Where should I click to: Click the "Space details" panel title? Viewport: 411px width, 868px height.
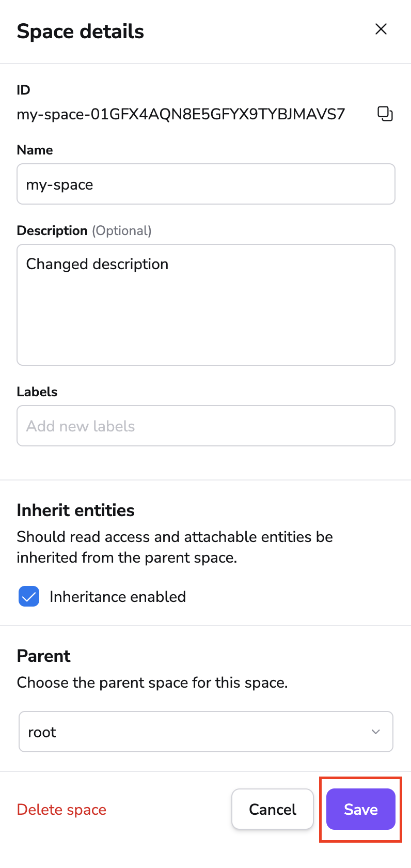81,32
